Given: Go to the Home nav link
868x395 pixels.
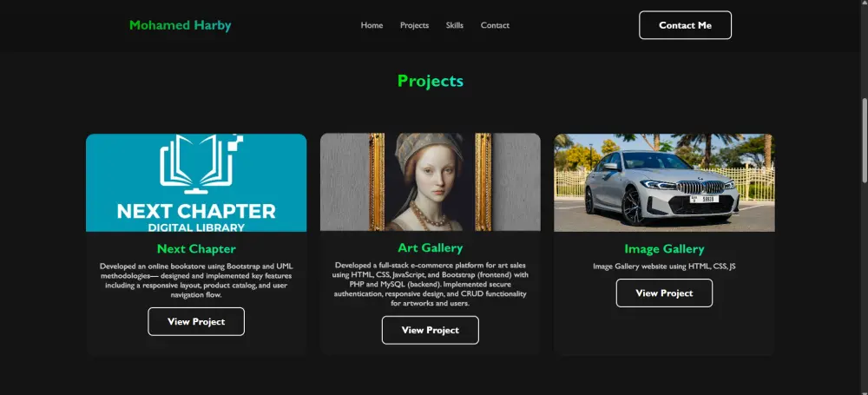Looking at the screenshot, I should click(x=372, y=25).
